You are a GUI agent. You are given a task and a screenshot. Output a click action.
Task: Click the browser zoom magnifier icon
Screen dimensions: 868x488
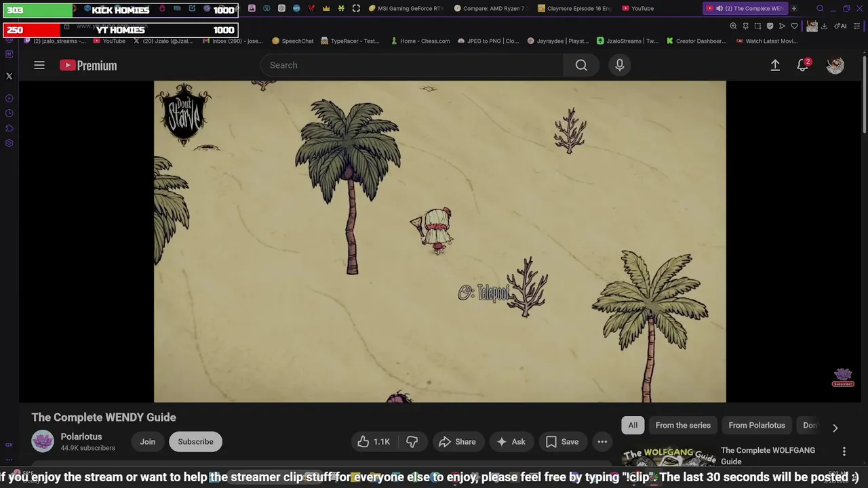point(733,26)
